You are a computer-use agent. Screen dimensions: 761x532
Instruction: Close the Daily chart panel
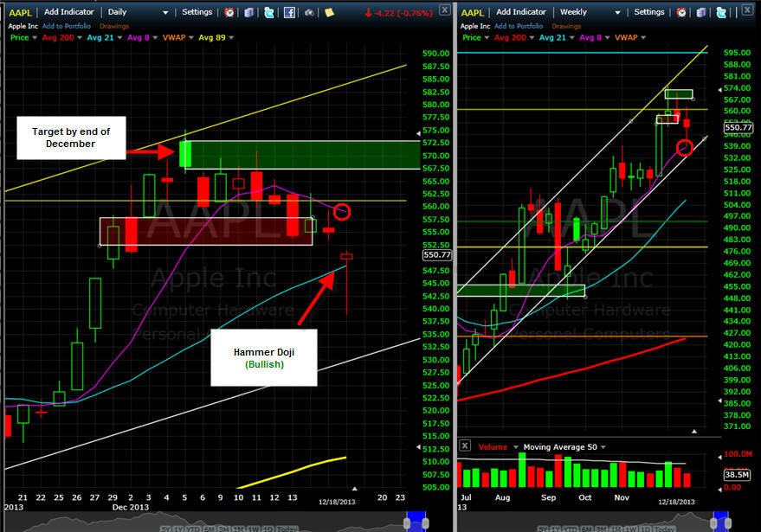[444, 10]
